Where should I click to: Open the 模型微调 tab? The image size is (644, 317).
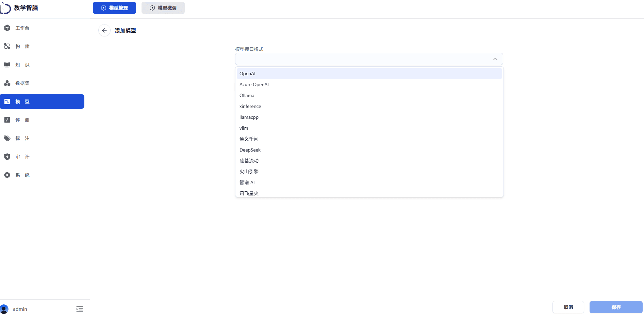163,8
